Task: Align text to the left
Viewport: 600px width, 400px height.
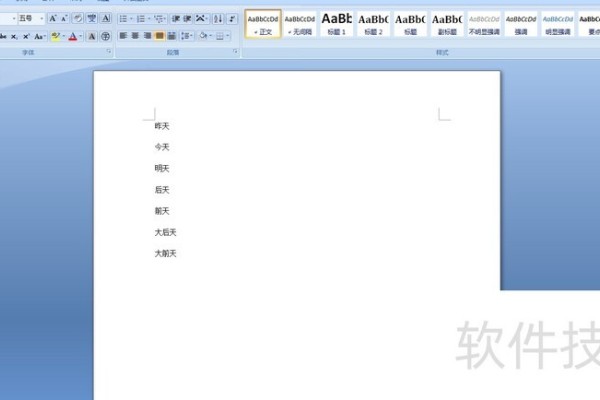Action: 123,36
